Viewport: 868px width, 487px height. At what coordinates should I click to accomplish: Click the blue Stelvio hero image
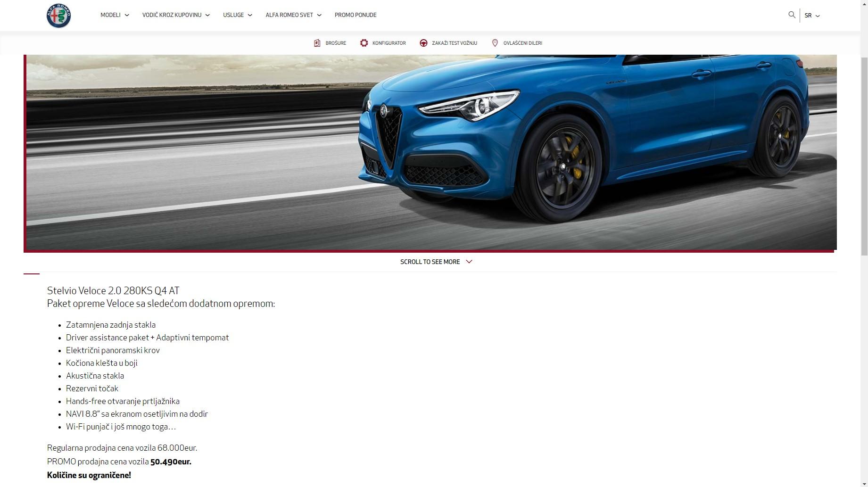coord(431,152)
